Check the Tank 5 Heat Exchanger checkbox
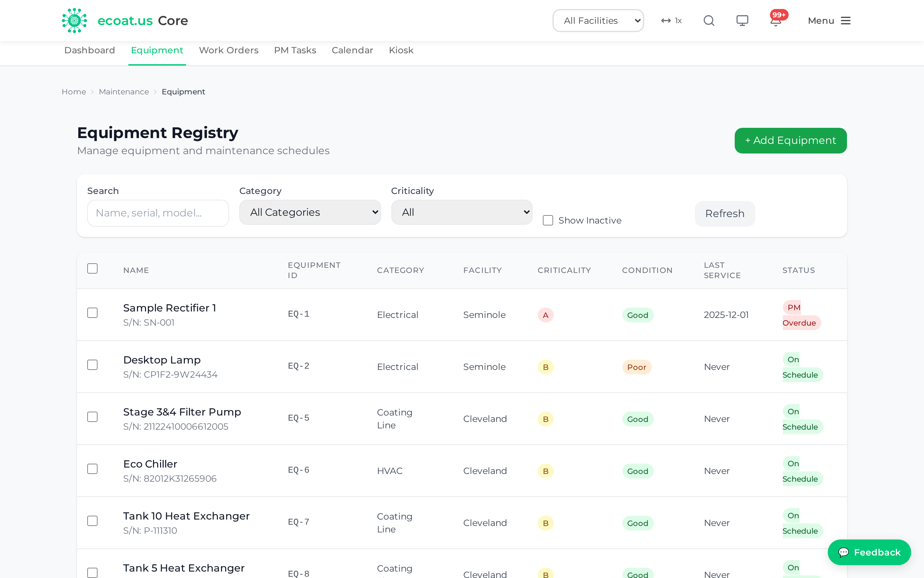 click(92, 573)
